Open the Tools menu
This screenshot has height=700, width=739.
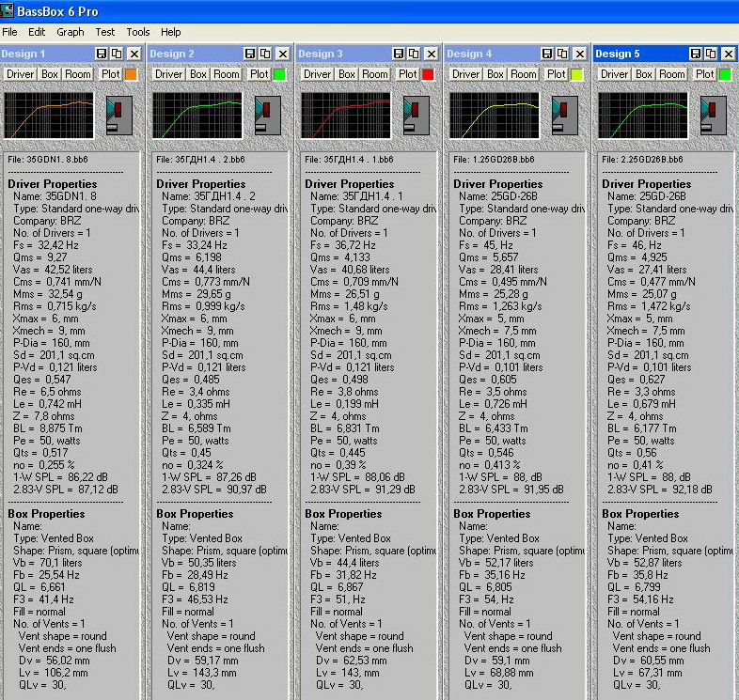pos(137,32)
